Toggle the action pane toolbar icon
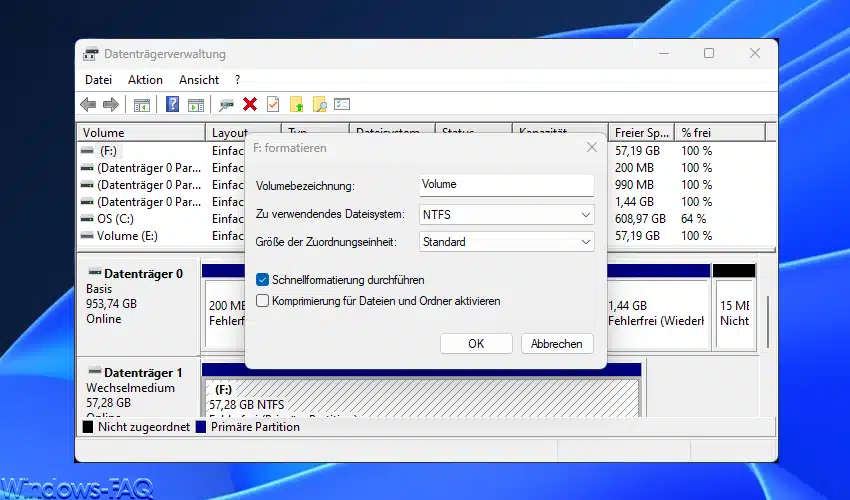850x500 pixels. click(x=196, y=105)
